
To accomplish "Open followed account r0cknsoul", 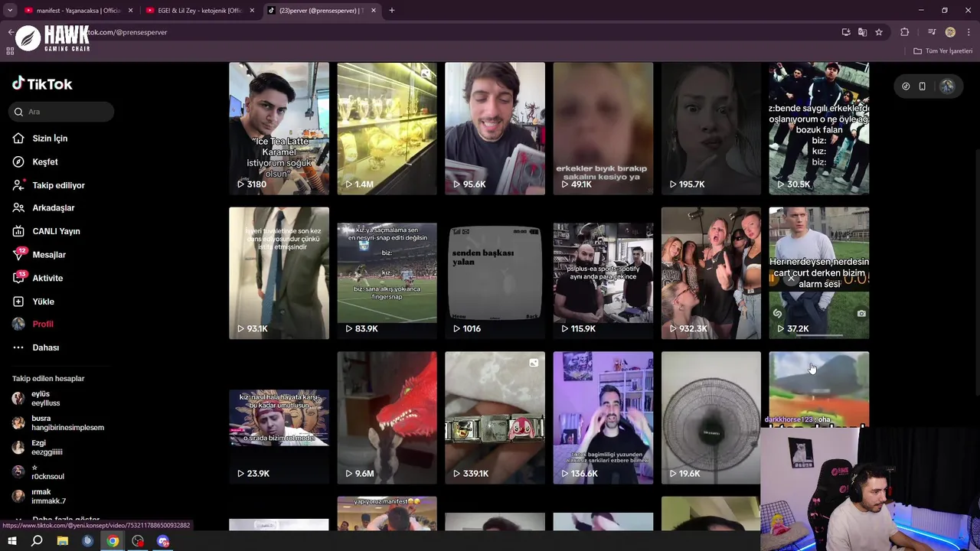I will tap(38, 472).
